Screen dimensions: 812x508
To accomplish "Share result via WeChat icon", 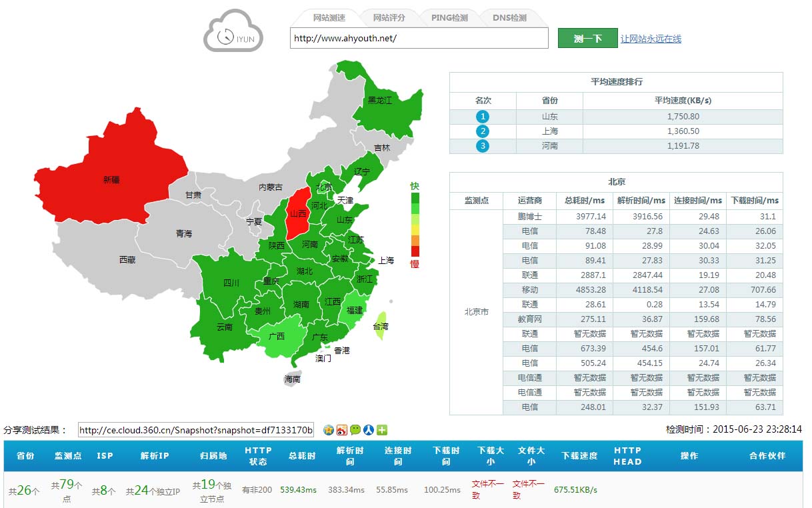I will point(355,430).
